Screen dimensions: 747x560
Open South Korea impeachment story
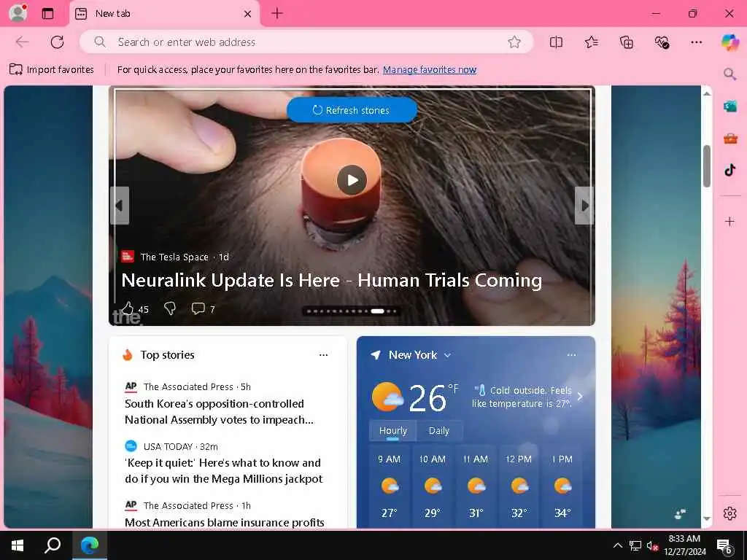coord(219,411)
